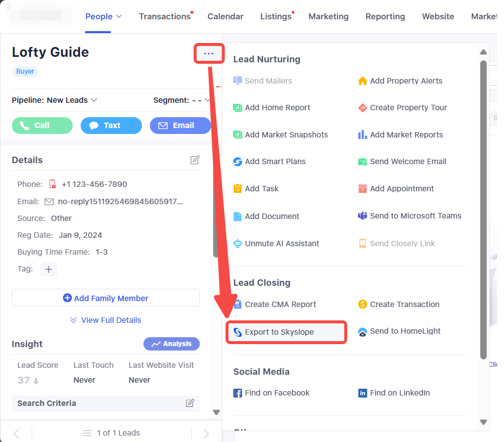
Task: Go to the Transactions tab
Action: (x=165, y=16)
